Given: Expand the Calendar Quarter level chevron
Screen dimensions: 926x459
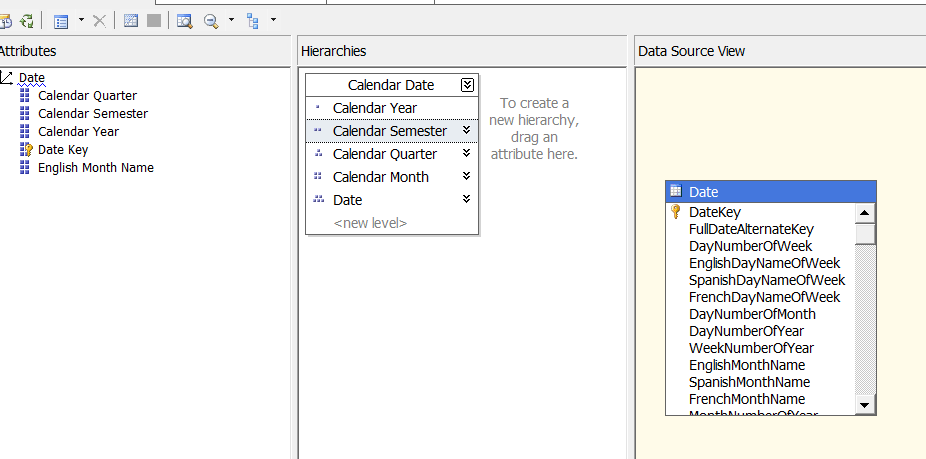Looking at the screenshot, I should point(467,153).
